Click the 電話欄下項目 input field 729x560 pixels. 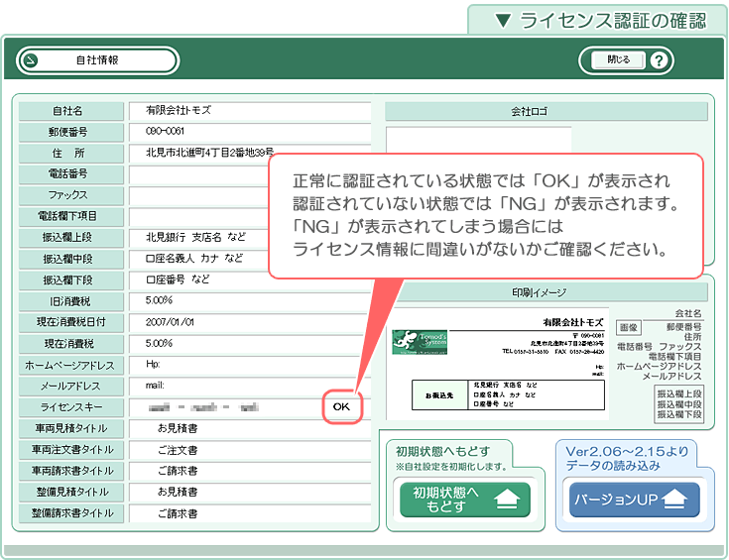[199, 216]
